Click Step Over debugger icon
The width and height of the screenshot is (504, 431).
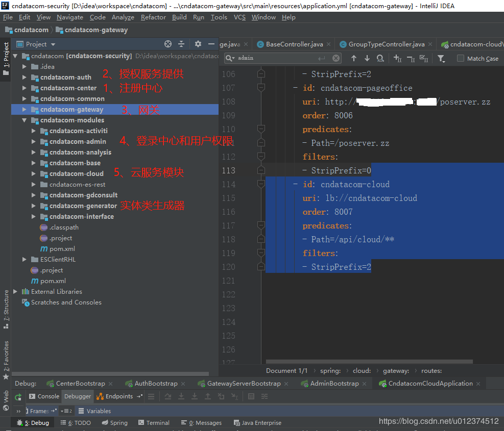[x=168, y=397]
